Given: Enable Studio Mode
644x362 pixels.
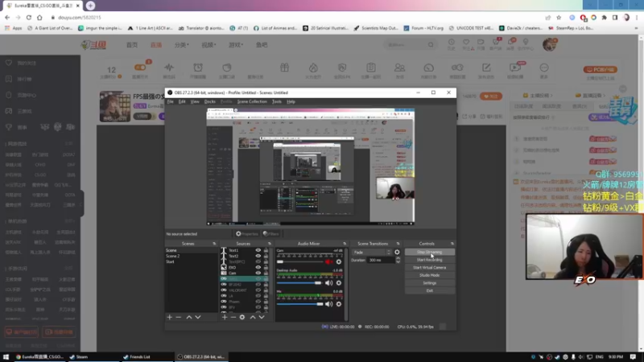Looking at the screenshot, I should coord(430,275).
